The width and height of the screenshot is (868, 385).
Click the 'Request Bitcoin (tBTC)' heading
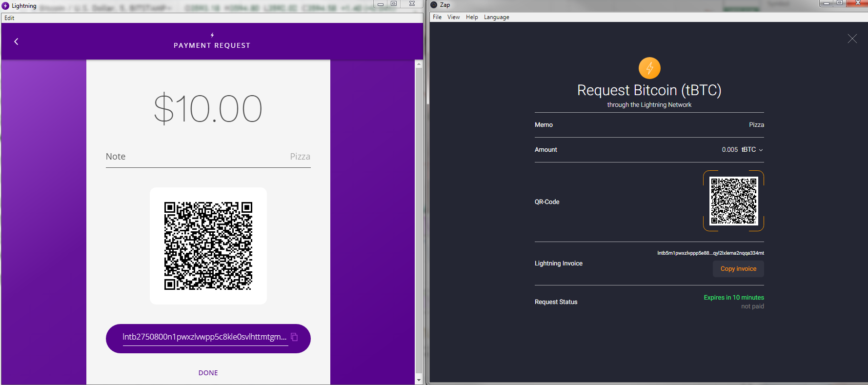[649, 90]
